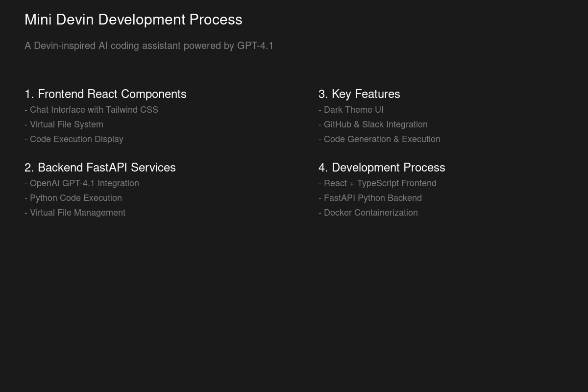The height and width of the screenshot is (392, 588).
Task: Click the Mini Devin Development Process title
Action: coord(133,20)
